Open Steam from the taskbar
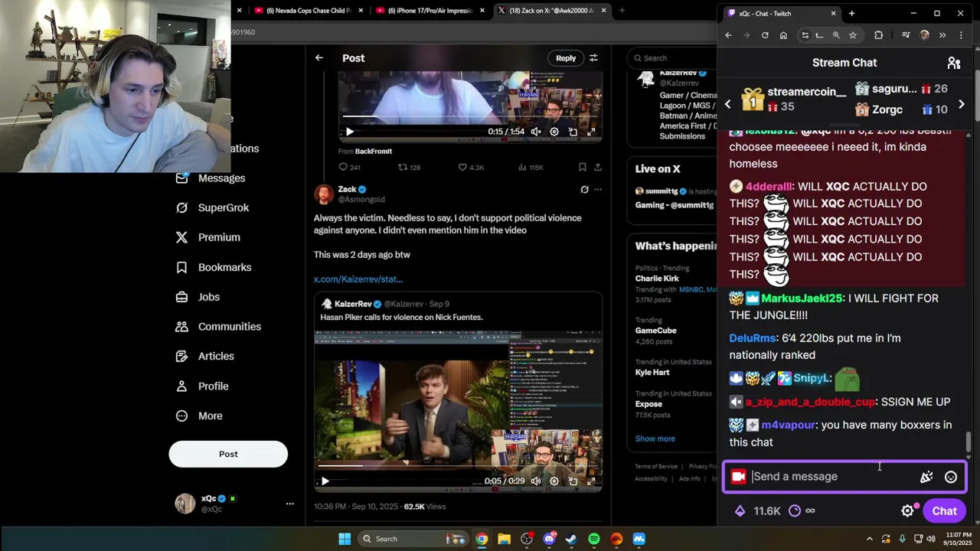980x551 pixels. pyautogui.click(x=571, y=539)
